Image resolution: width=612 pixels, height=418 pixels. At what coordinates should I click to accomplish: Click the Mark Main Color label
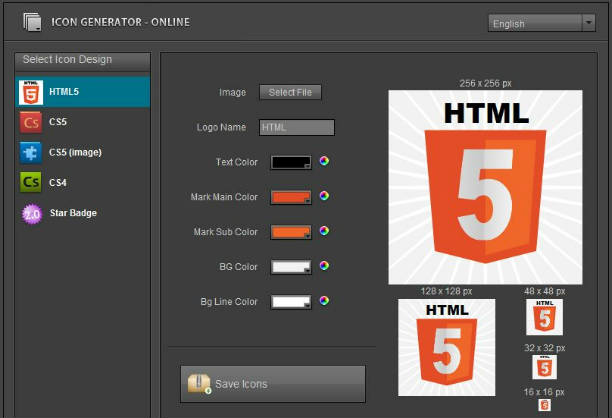224,197
